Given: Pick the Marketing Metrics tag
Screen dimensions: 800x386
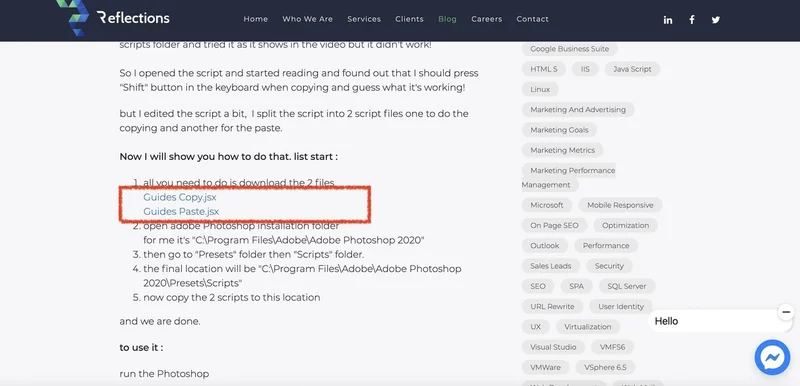Looking at the screenshot, I should pyautogui.click(x=562, y=150).
